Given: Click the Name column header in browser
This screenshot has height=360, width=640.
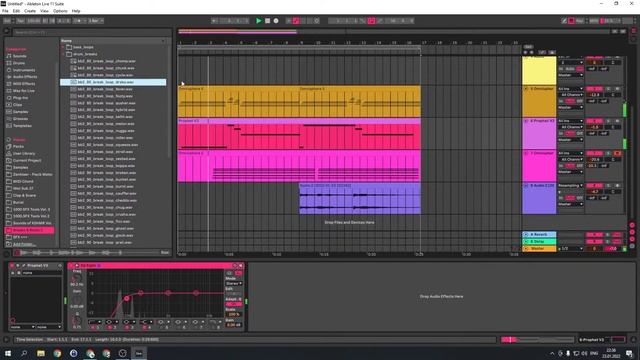Looking at the screenshot, I should coord(113,41).
